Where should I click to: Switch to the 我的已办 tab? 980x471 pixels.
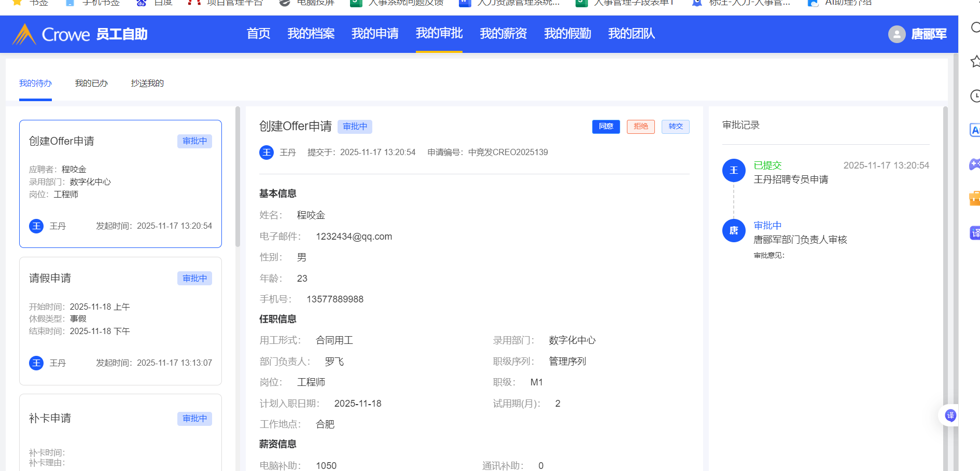pyautogui.click(x=91, y=83)
